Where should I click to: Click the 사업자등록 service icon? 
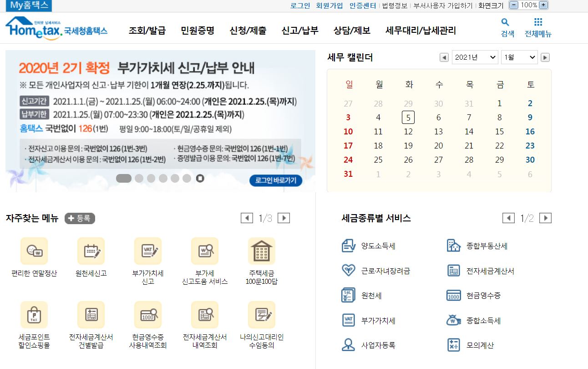(x=348, y=345)
